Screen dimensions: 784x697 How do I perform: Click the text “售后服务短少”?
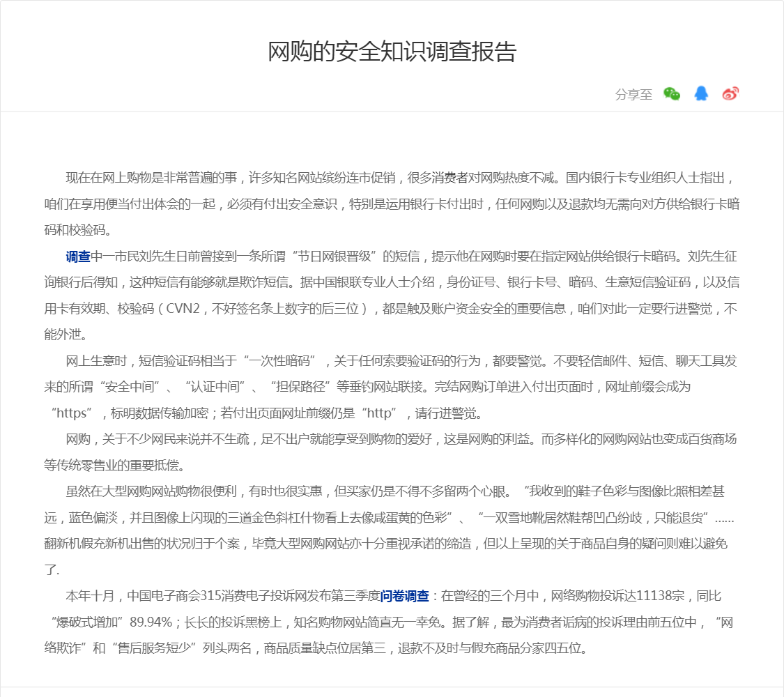pos(155,648)
